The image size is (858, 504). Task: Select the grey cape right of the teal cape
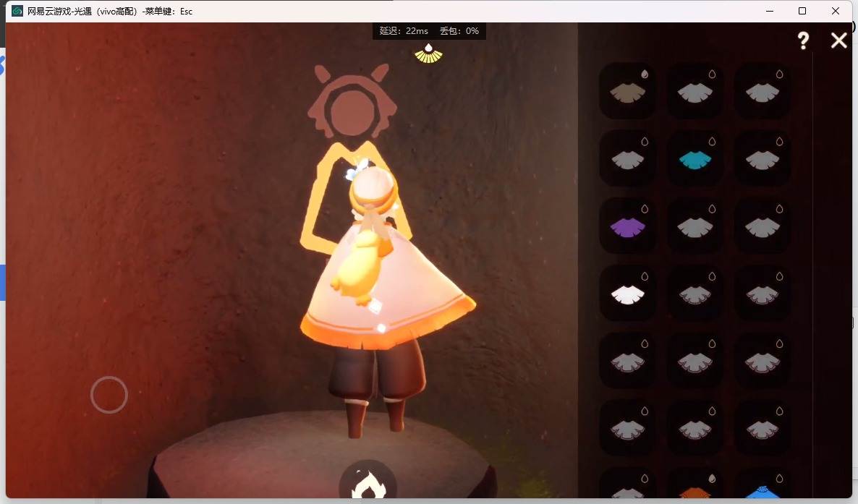click(x=763, y=160)
